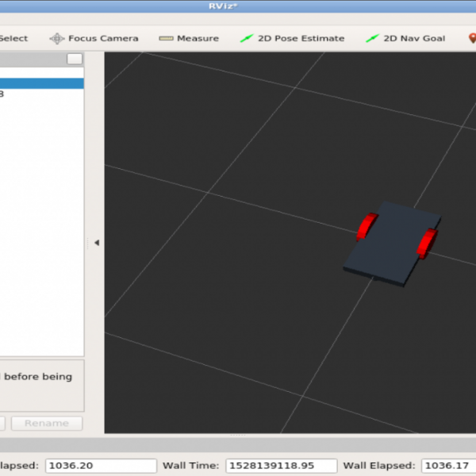Image resolution: width=476 pixels, height=476 pixels.
Task: Click the left red wheel of robot
Action: pos(367,226)
